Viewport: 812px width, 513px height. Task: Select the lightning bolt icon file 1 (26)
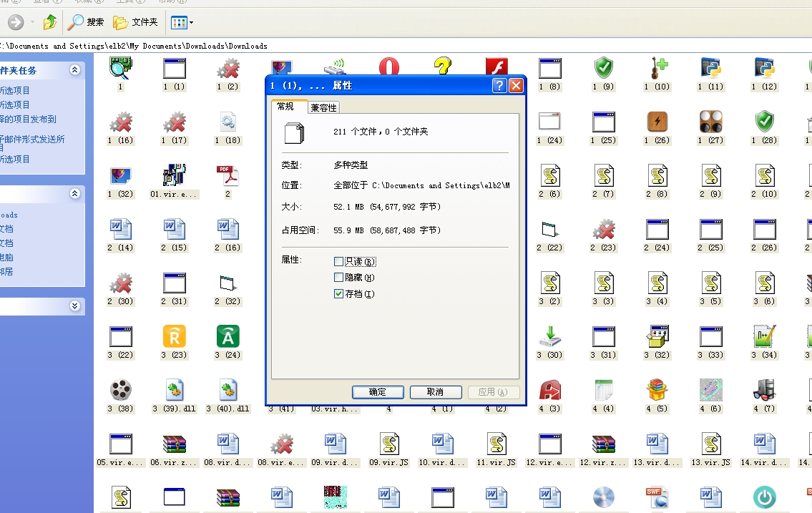[657, 122]
